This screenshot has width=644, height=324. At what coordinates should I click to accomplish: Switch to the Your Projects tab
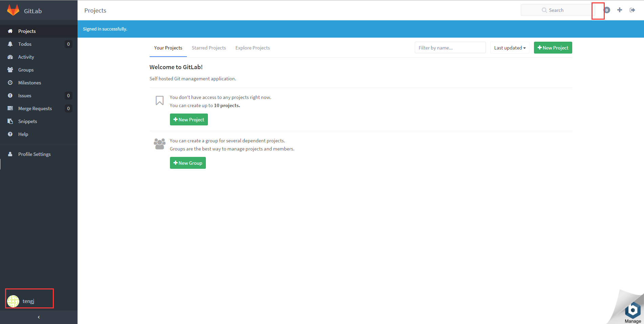point(168,48)
